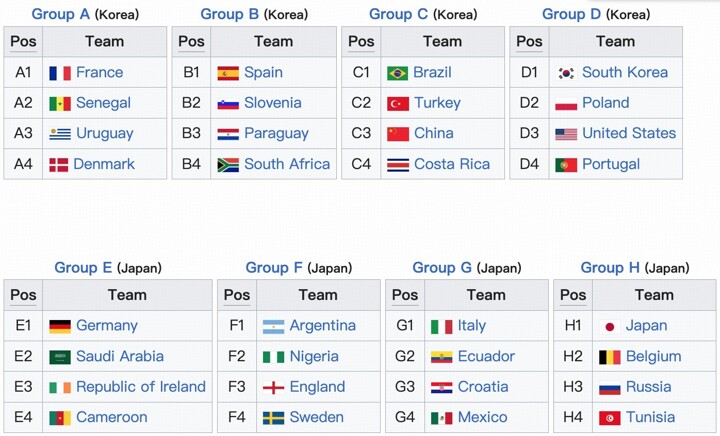Image resolution: width=720 pixels, height=436 pixels.
Task: Click the South Africa flag icon
Action: pyautogui.click(x=228, y=165)
